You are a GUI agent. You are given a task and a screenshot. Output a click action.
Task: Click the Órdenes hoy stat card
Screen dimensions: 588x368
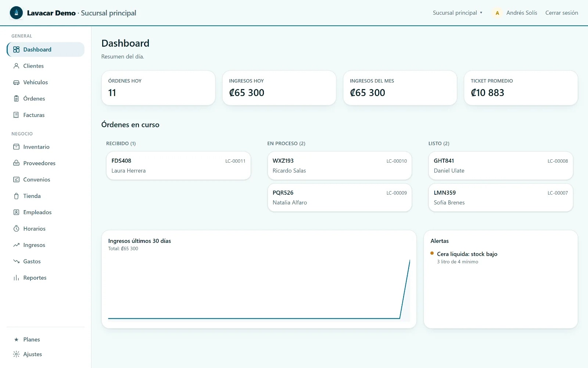click(158, 88)
